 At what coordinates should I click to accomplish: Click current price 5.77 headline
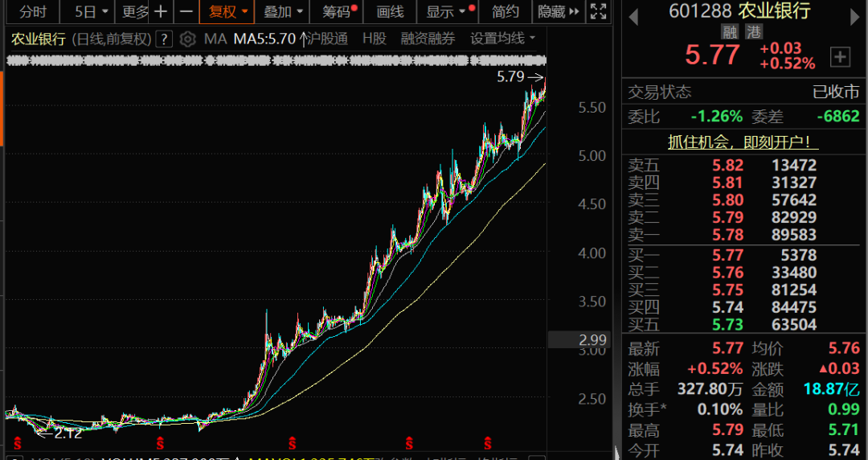[x=712, y=55]
